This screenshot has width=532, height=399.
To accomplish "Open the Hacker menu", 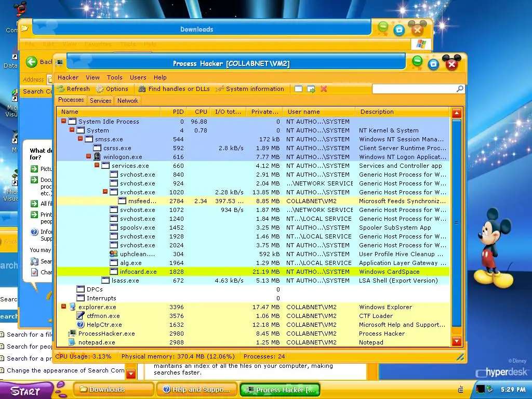I will point(68,77).
